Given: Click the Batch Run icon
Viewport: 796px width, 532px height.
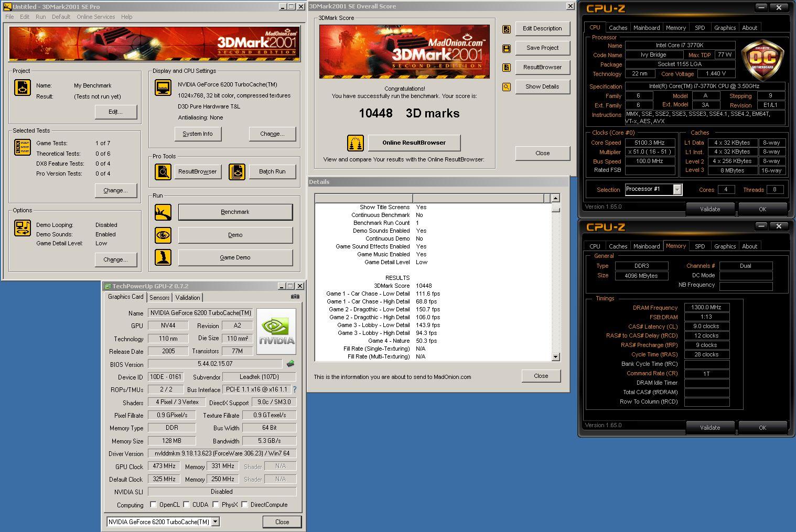Looking at the screenshot, I should click(237, 171).
